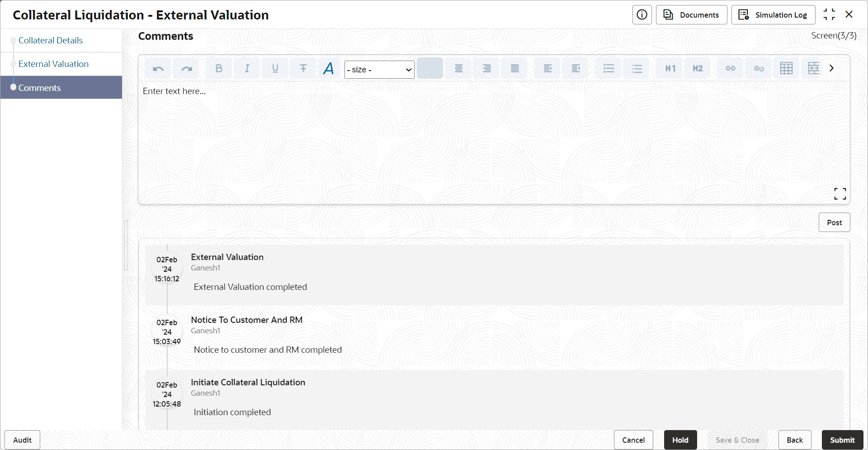Underline the comment text
Viewport: 868px width, 450px height.
point(275,69)
